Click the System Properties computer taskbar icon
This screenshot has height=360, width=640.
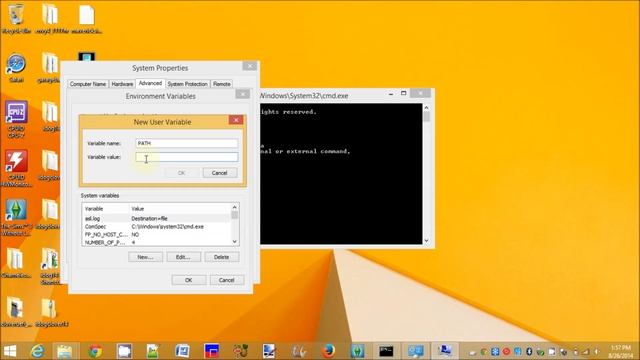point(444,351)
